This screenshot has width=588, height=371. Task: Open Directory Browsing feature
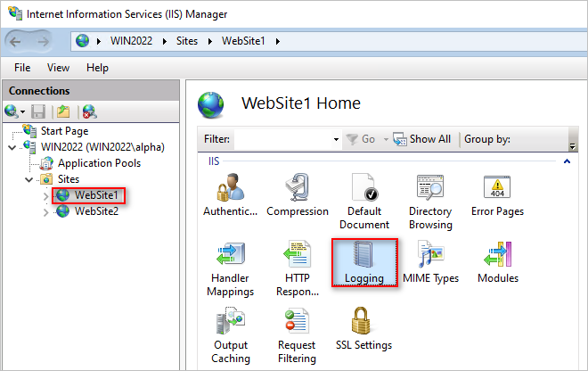click(x=430, y=201)
